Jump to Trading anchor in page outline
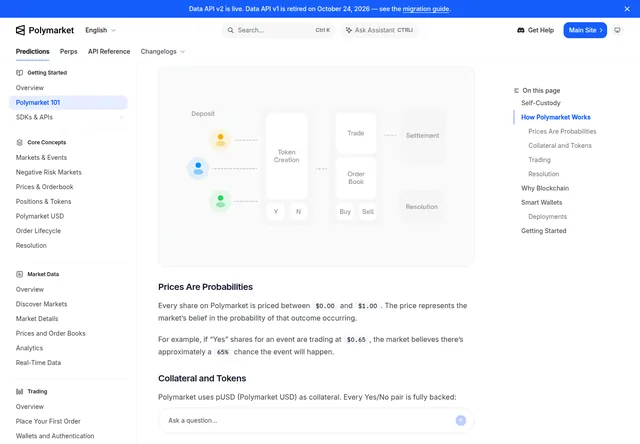Screen dimensions: 640x444 point(539,160)
